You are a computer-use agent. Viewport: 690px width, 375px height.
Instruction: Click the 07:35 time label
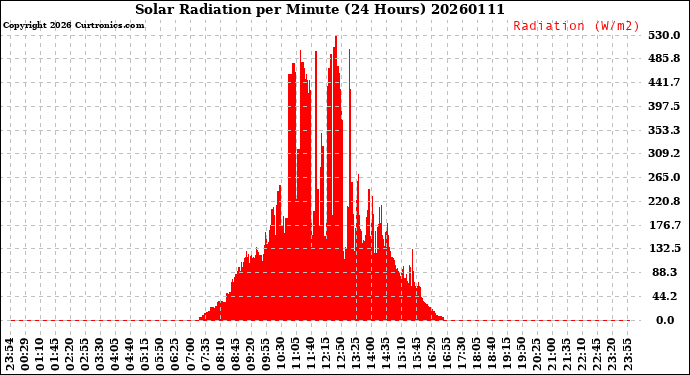[x=205, y=355]
